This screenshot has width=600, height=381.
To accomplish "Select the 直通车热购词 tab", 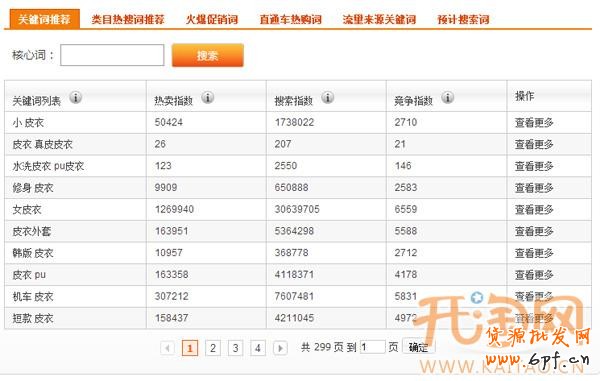I will 290,19.
